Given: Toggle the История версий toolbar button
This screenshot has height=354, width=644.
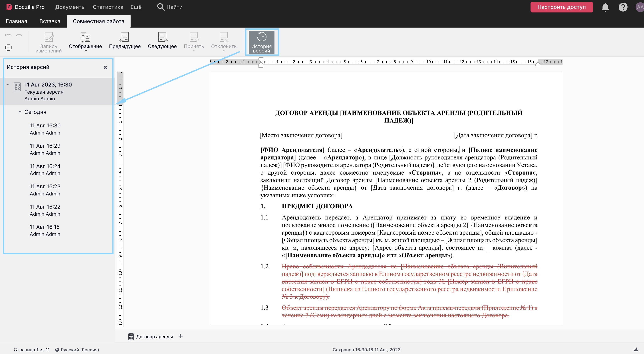Looking at the screenshot, I should (261, 42).
